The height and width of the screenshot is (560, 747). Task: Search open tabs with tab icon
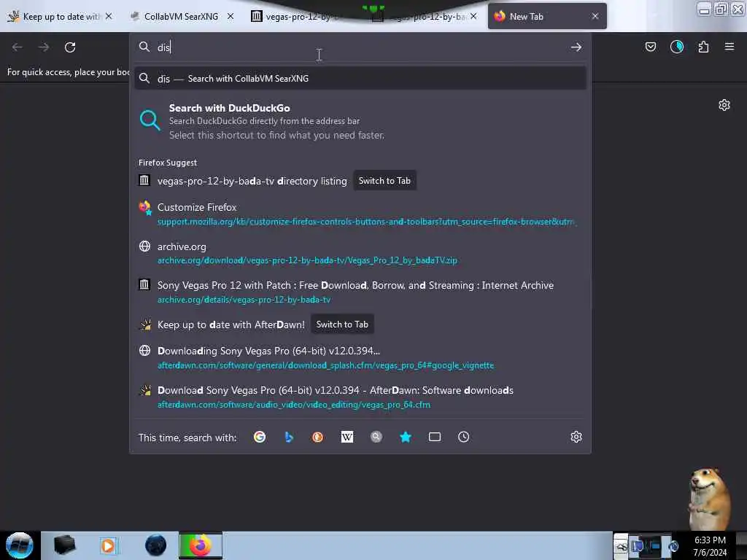click(435, 437)
